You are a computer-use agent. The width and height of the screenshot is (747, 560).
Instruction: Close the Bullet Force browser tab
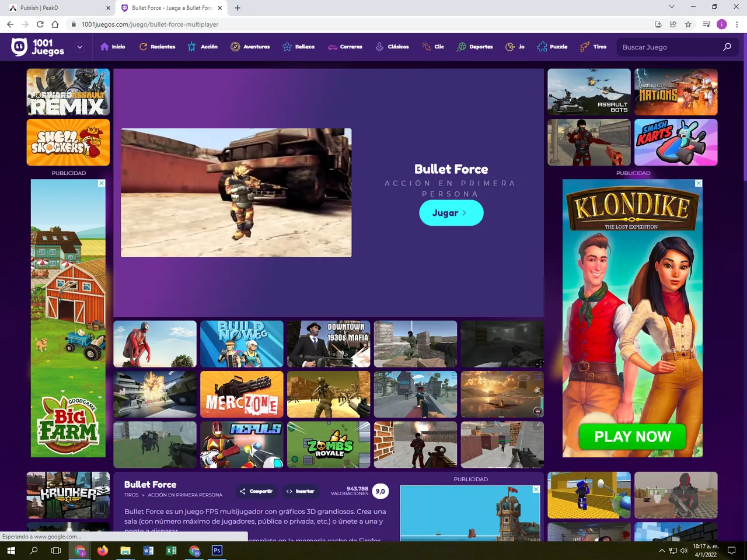pos(220,8)
